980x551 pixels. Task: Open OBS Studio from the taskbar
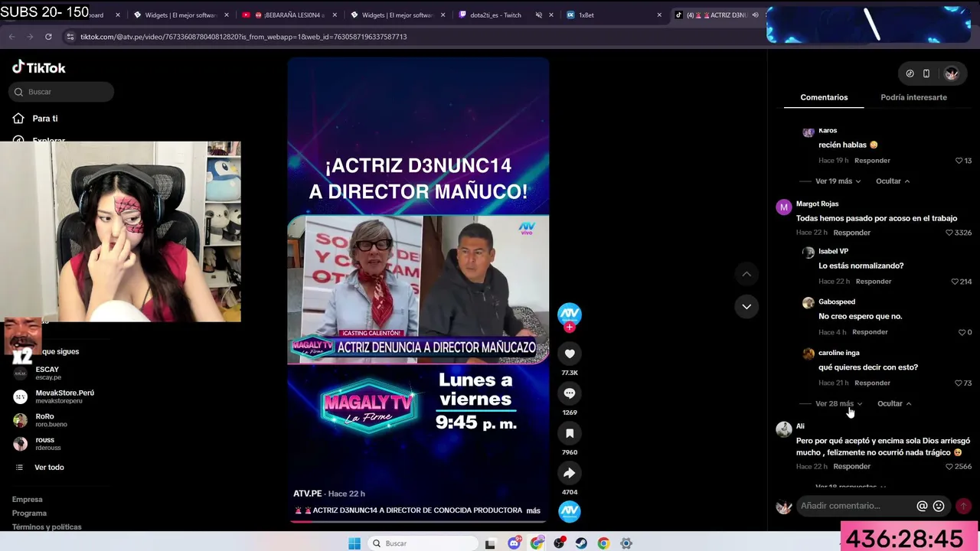(560, 543)
